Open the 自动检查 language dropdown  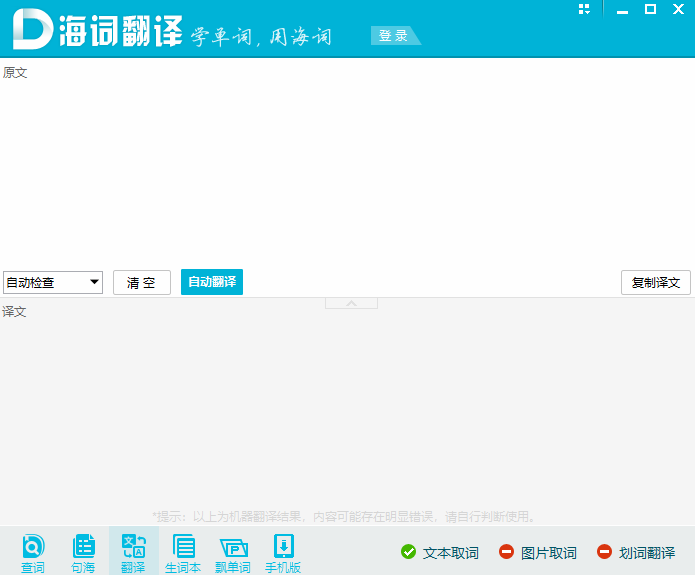53,282
